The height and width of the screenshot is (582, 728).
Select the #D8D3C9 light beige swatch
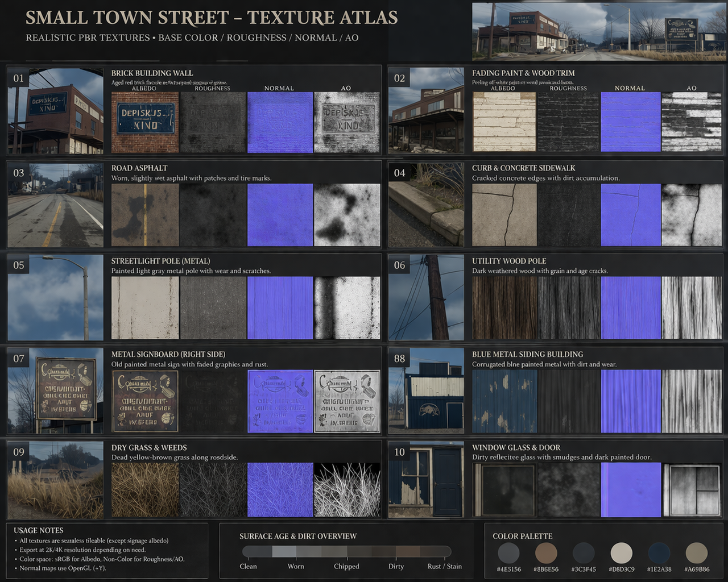[621, 552]
